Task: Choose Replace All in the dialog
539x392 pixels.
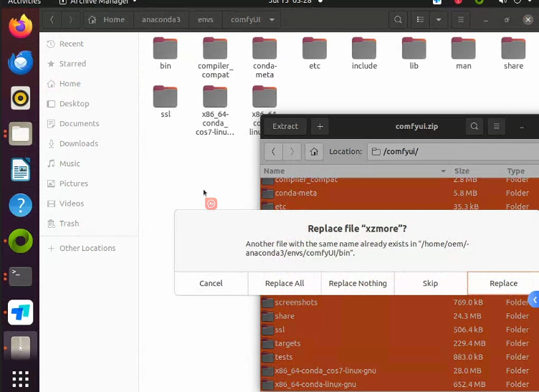Action: [x=285, y=284]
